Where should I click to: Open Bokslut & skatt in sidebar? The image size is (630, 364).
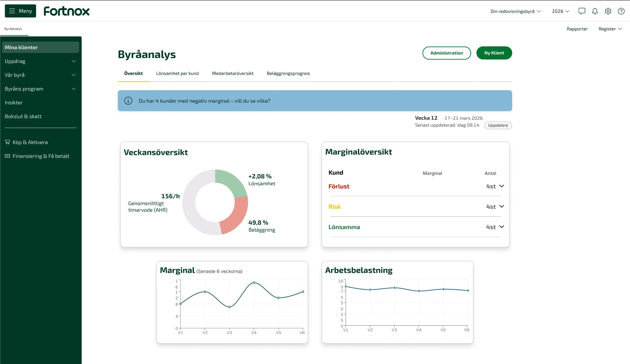[23, 116]
